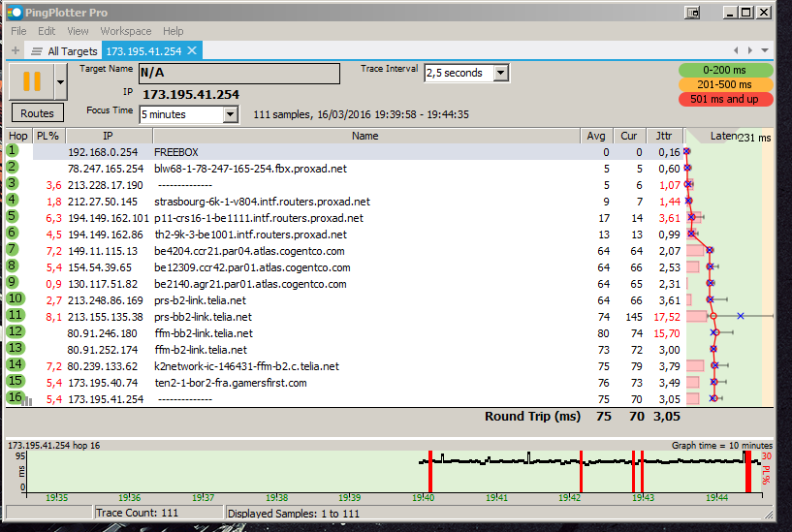Click k2network-ic-146431-ffm-b2.c.telia.net name

[x=246, y=366]
